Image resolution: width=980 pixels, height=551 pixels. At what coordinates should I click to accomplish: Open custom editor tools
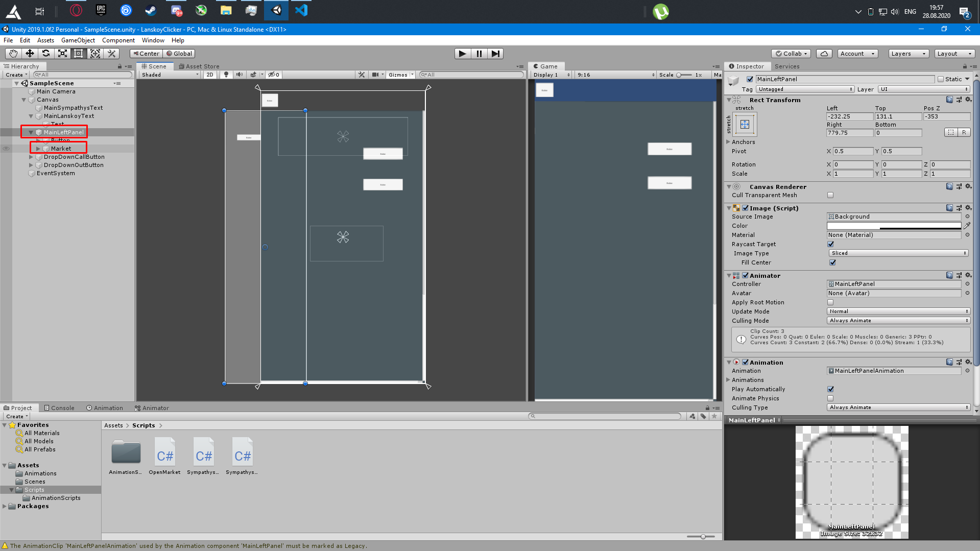click(111, 54)
